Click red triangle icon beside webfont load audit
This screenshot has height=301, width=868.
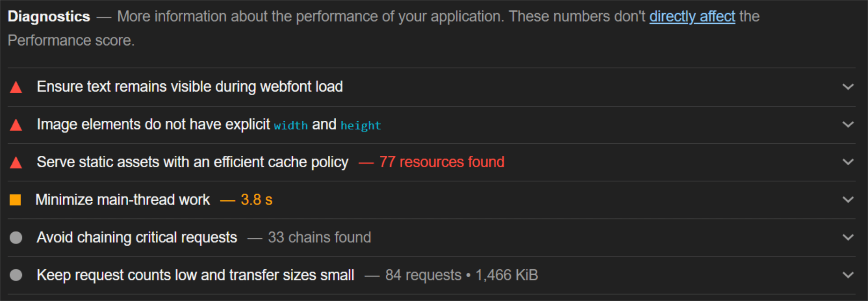[16, 87]
